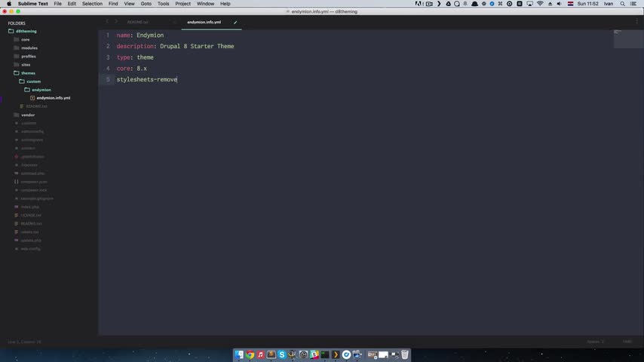Launch Google Chrome from the dock
This screenshot has height=362, width=644.
point(250,354)
